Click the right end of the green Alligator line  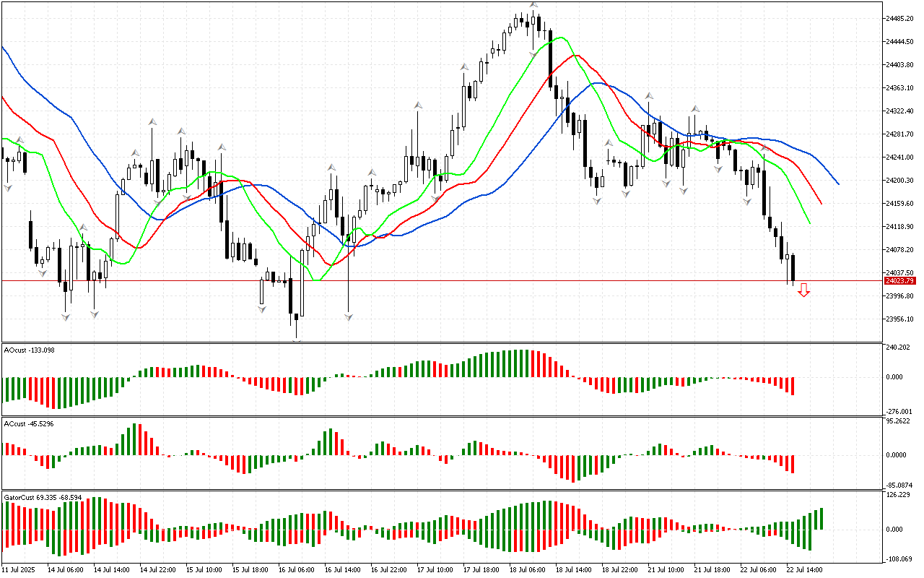point(810,223)
